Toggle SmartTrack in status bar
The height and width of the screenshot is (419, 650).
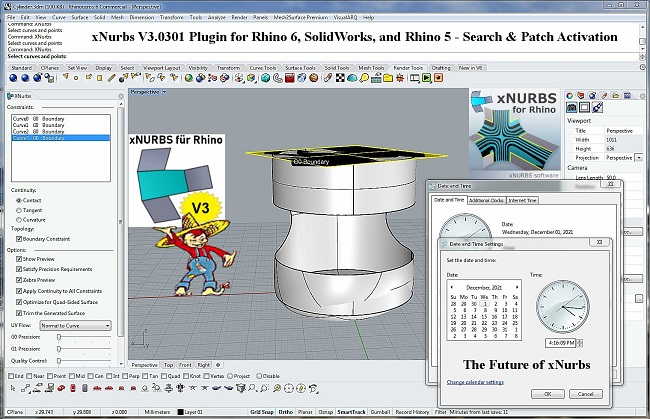click(x=352, y=412)
